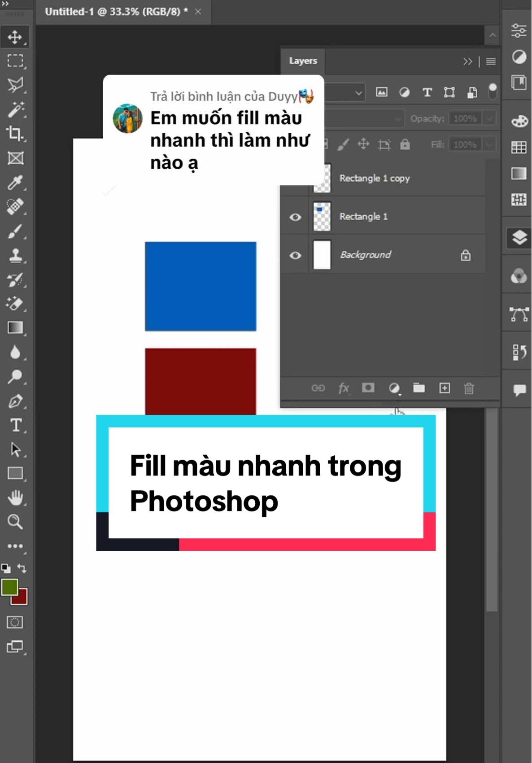532x763 pixels.
Task: Link layers at Layers panel bottom
Action: (x=318, y=388)
